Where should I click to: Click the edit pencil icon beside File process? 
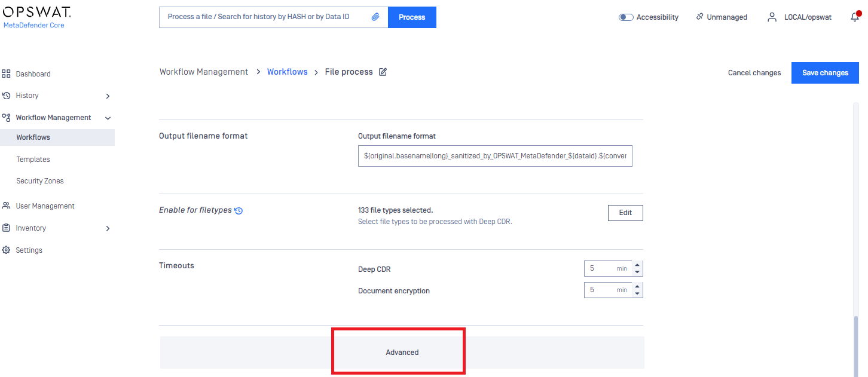[x=383, y=72]
